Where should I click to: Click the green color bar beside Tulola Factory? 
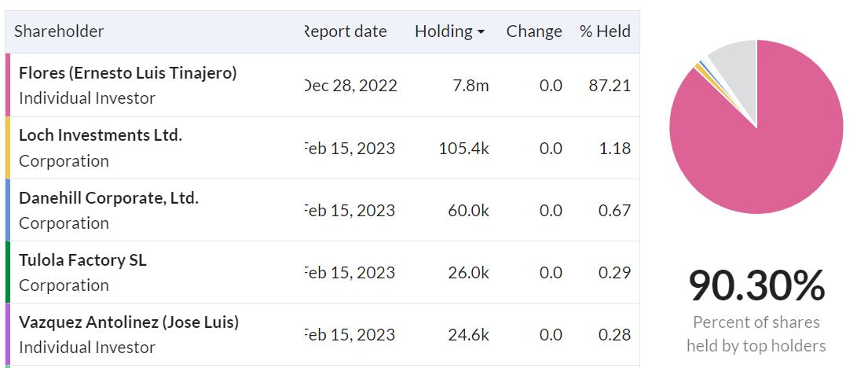8,271
